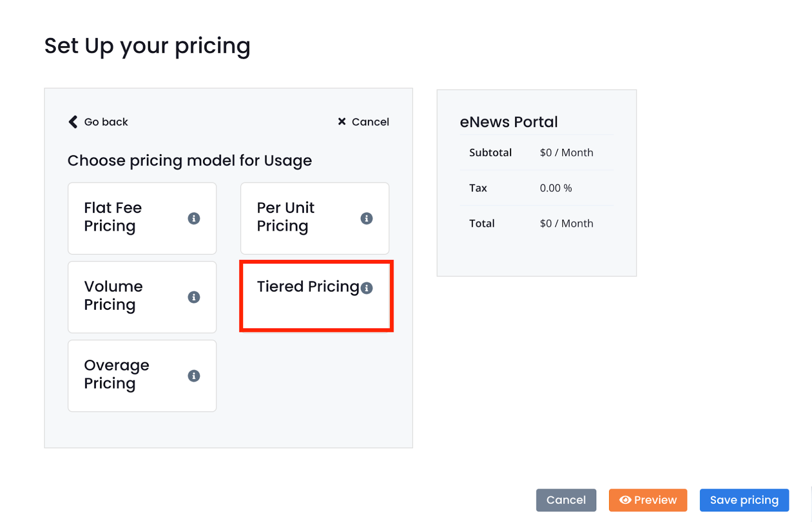Click the back chevron arrow icon
The width and height of the screenshot is (812, 522).
(73, 122)
